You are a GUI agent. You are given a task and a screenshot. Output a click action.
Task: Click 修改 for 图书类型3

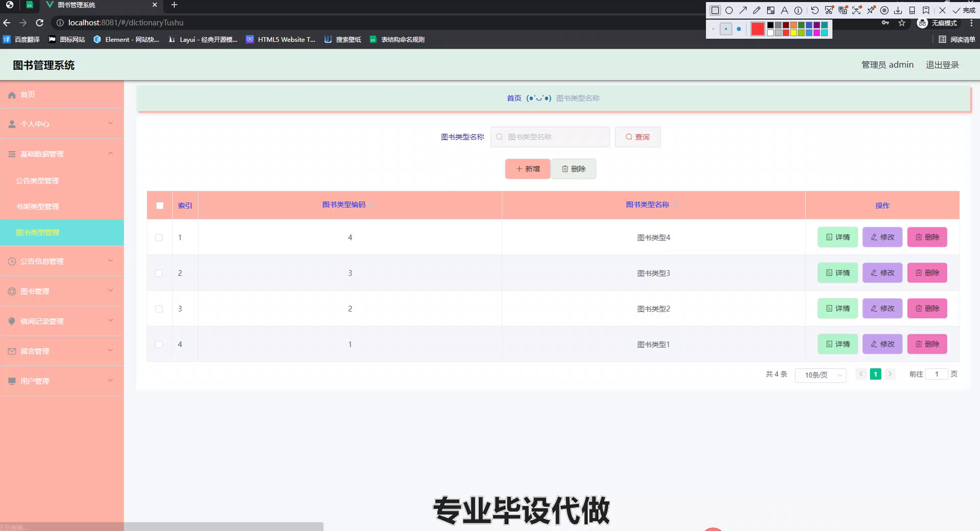(883, 273)
